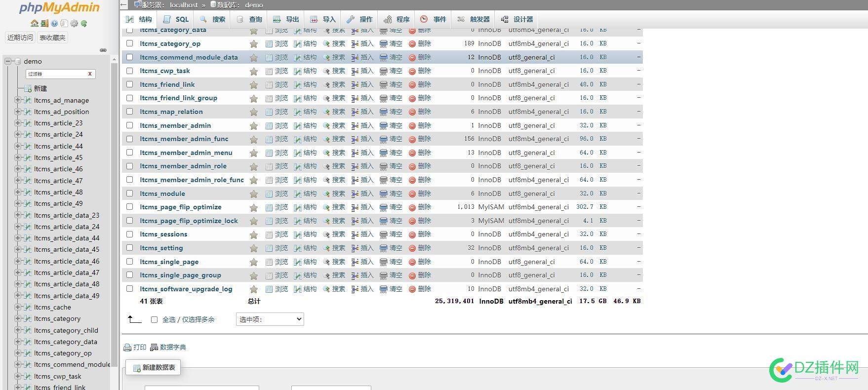Image resolution: width=868 pixels, height=390 pixels.
Task: Open the blue question mark docs icon
Action: tap(54, 23)
